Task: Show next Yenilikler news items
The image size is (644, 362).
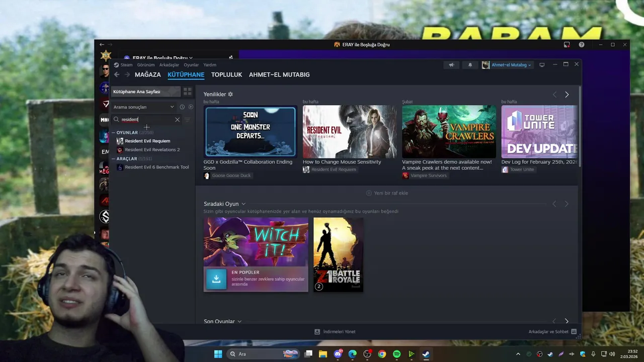Action: click(x=567, y=95)
